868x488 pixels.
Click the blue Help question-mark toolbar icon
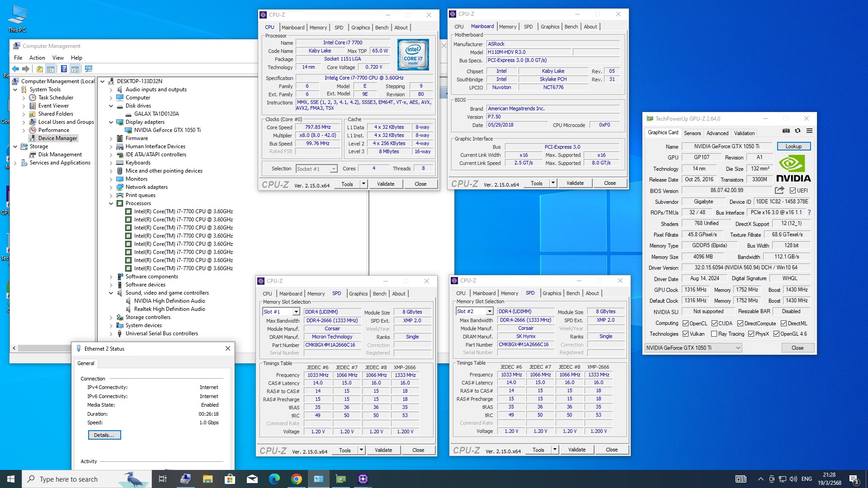click(64, 69)
